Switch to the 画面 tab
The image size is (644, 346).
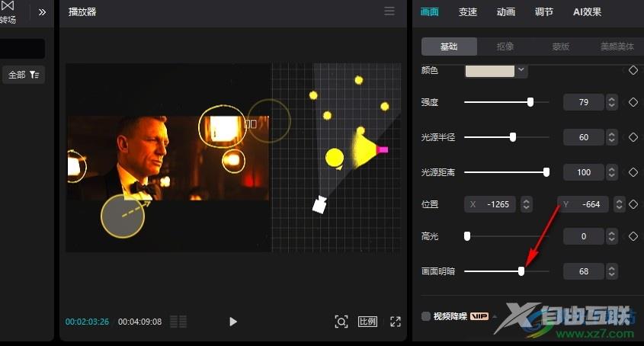430,12
